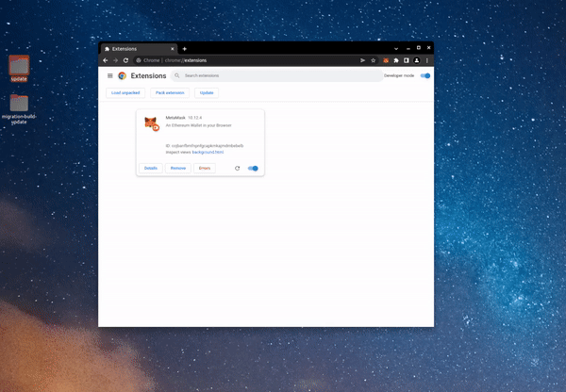Select the Extensions browser tab
The height and width of the screenshot is (392, 566).
click(139, 49)
